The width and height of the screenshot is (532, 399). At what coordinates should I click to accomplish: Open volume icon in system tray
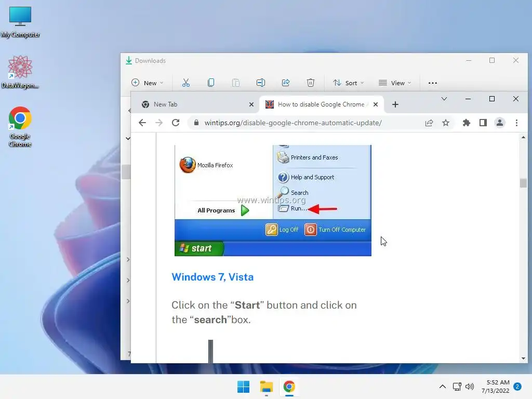470,387
